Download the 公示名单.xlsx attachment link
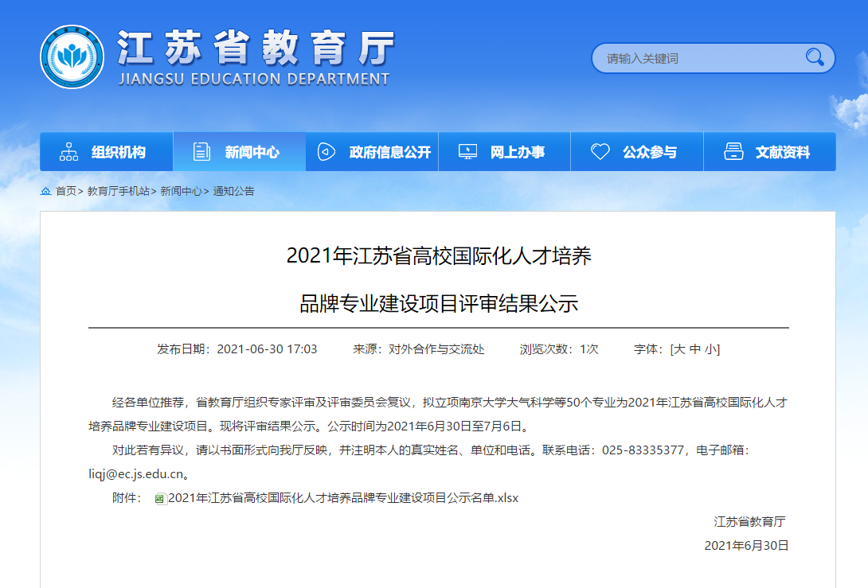 tap(343, 498)
